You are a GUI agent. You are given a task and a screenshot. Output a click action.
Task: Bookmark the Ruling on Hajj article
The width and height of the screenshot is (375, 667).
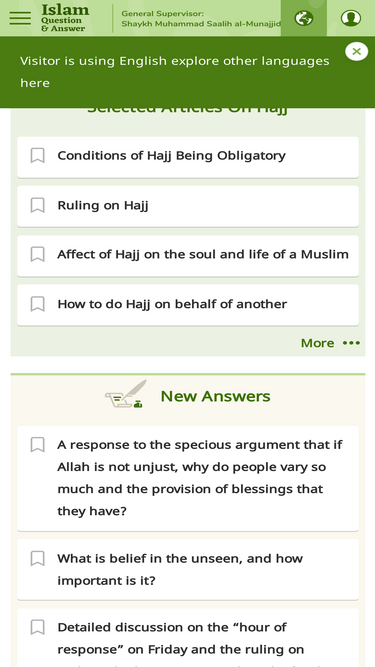click(37, 205)
